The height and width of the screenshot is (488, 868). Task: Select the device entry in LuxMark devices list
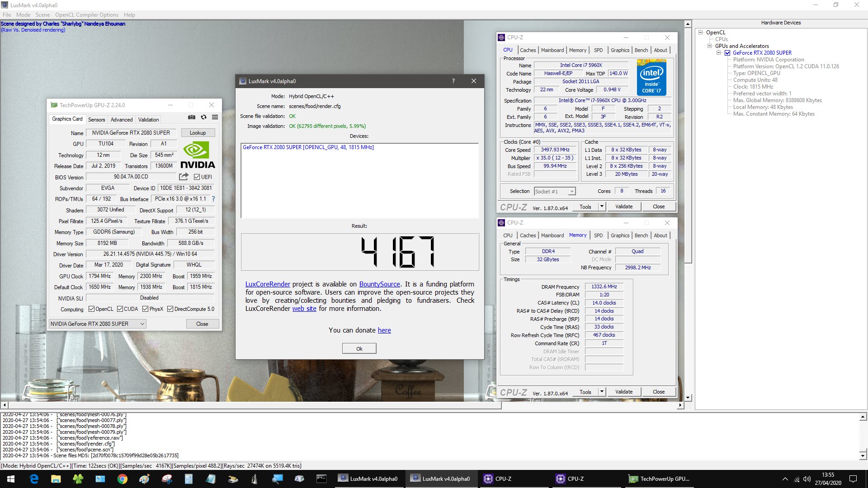[308, 147]
